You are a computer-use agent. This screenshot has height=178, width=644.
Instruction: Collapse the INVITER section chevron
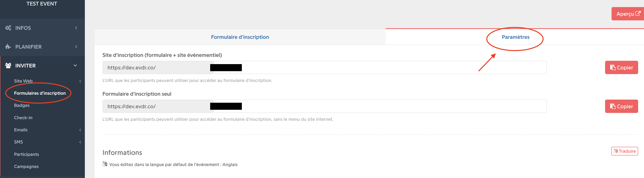pos(75,65)
